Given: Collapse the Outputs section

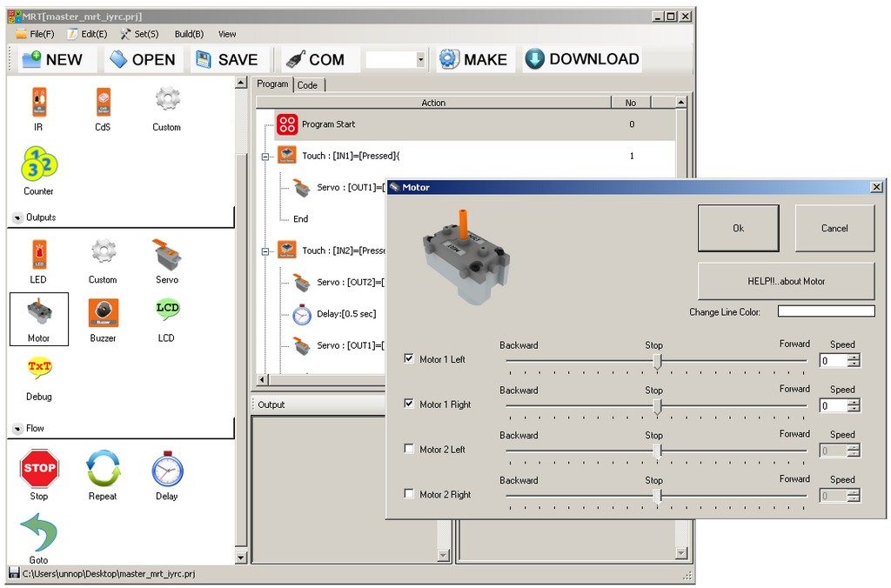Looking at the screenshot, I should 18,217.
